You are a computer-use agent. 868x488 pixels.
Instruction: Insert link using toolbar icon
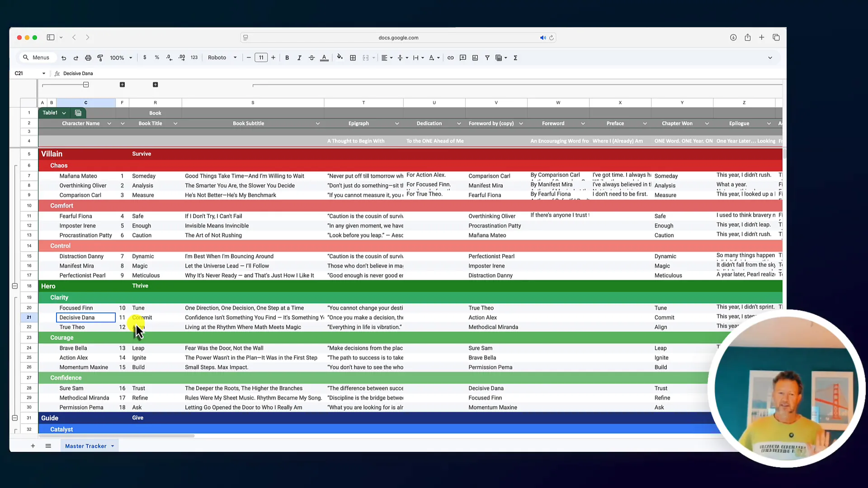click(450, 58)
